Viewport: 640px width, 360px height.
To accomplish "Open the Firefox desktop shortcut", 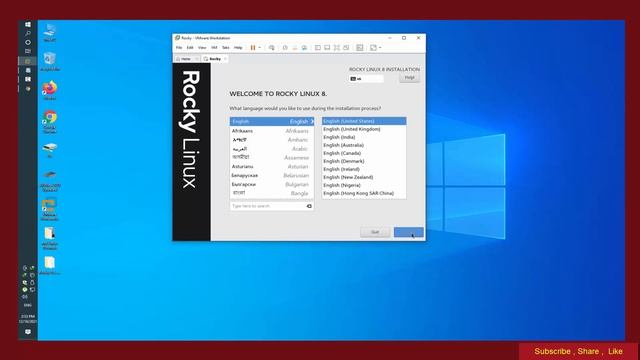I will click(50, 90).
